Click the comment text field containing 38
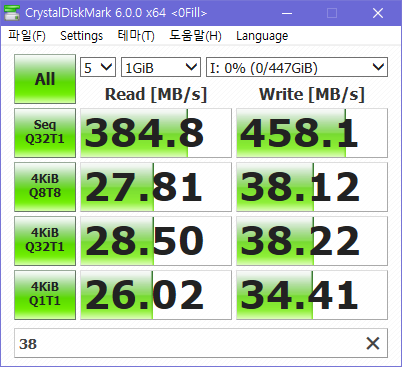Viewport: 402px width, 367px height. [201, 343]
